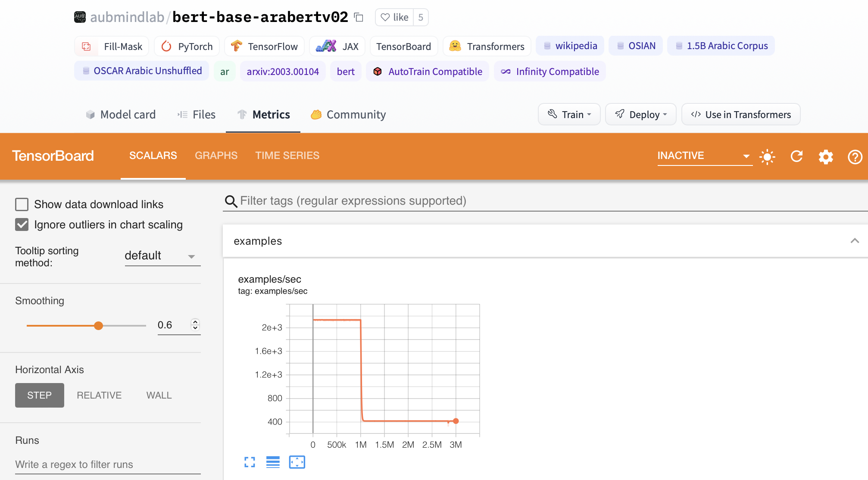Screen dimensions: 868x480
Task: Collapse the examples section chevron
Action: pos(854,241)
